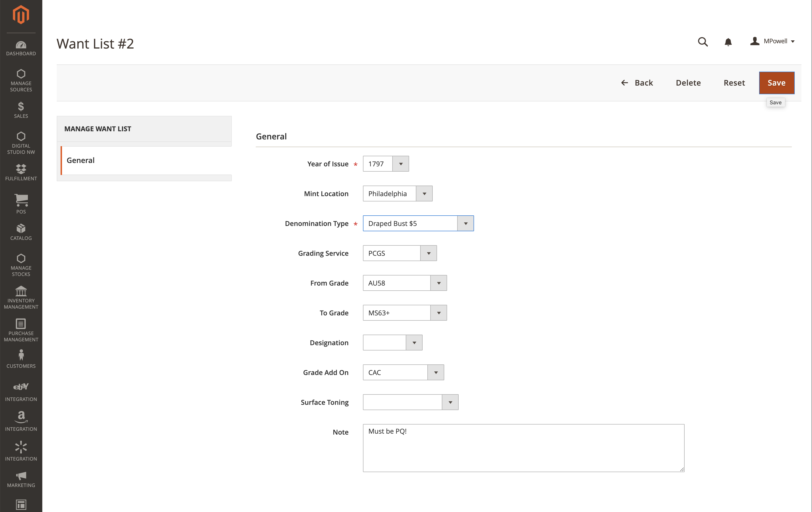Open Inventory Management in the sidebar

click(x=21, y=298)
